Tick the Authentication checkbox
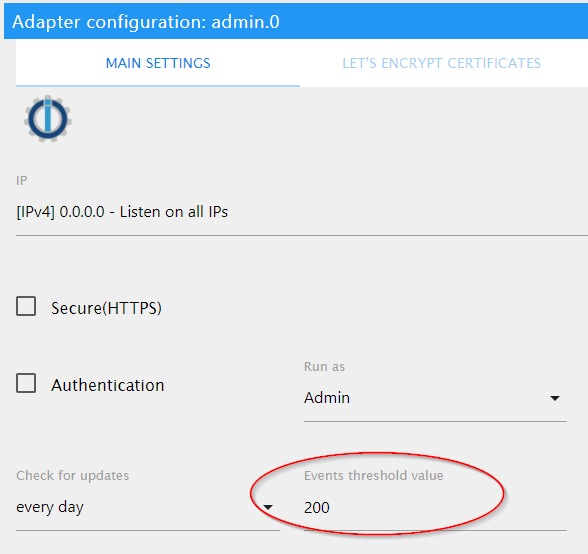 [26, 383]
